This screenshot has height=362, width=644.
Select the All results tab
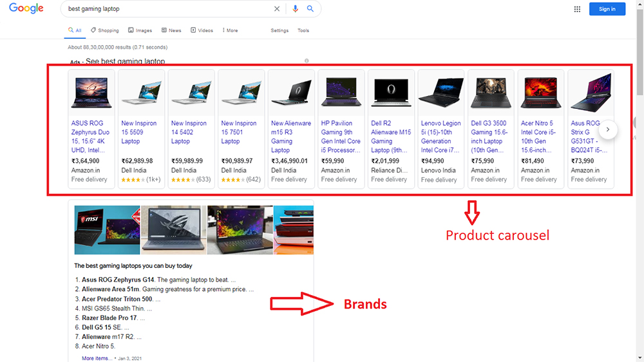[75, 30]
